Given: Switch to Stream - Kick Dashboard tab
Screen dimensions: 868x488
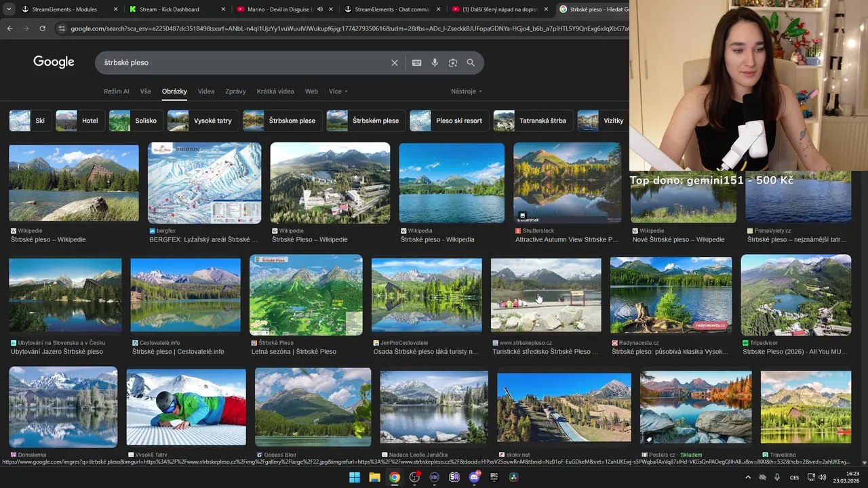Looking at the screenshot, I should coord(174,9).
